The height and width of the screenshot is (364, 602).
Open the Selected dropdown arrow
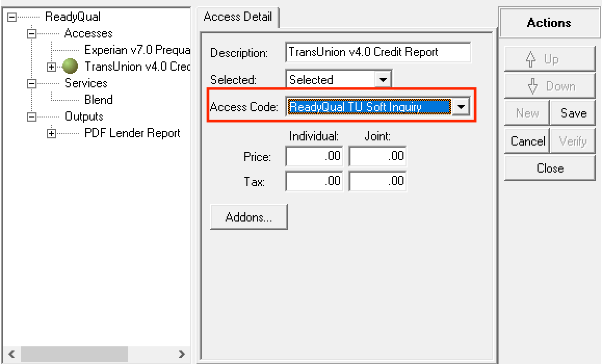click(383, 80)
